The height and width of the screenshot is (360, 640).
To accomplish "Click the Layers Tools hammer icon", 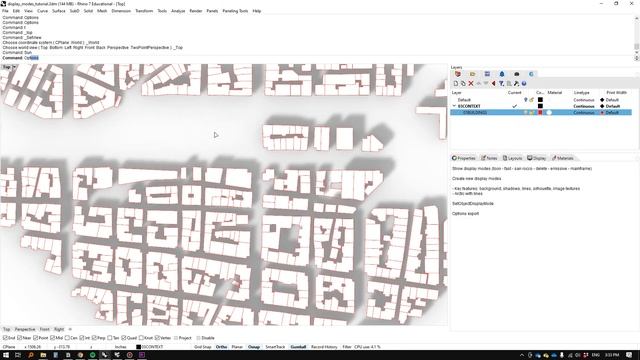I will point(516,84).
